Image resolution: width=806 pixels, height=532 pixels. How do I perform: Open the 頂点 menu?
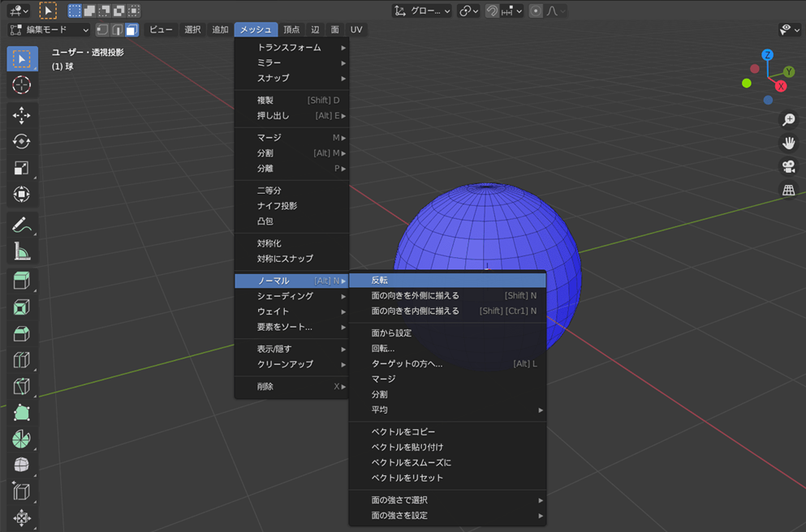[x=291, y=30]
